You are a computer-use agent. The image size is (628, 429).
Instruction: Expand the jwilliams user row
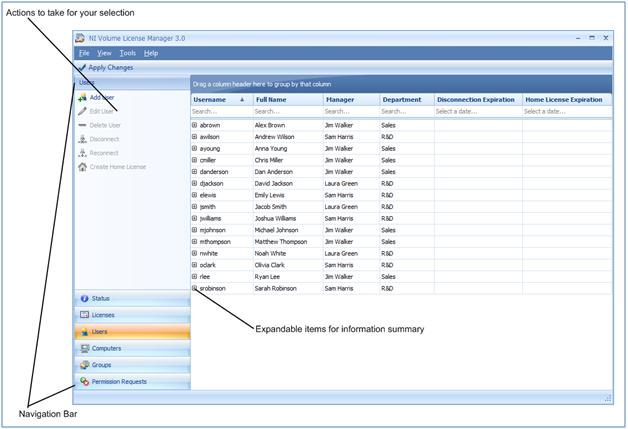pos(195,218)
